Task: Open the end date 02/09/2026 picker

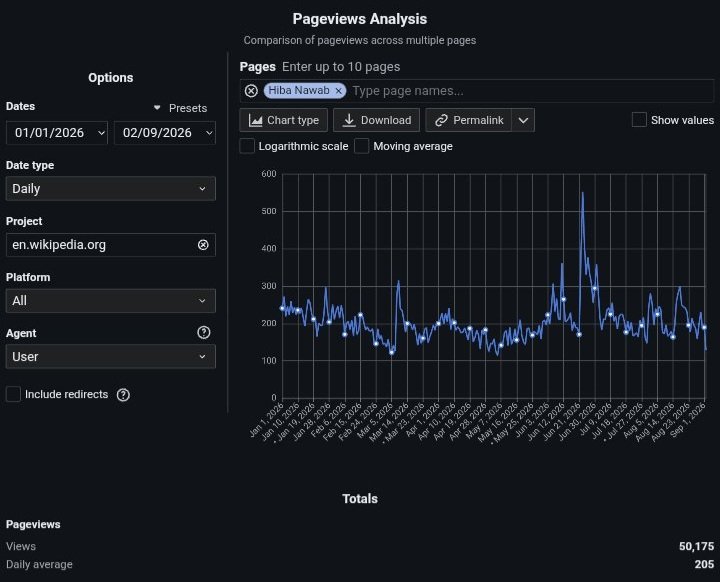Action: click(x=165, y=133)
